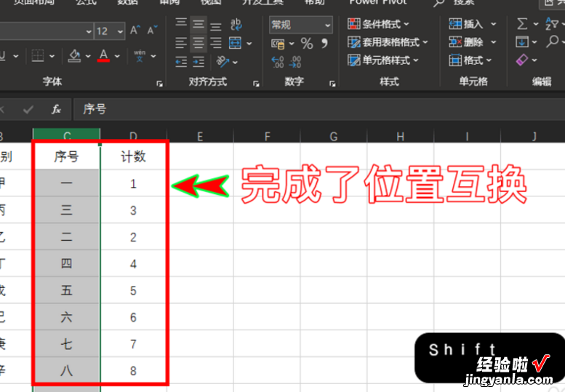Screen dimensions: 565x392
Task: Click the Insert Function fx icon
Action: pos(56,109)
